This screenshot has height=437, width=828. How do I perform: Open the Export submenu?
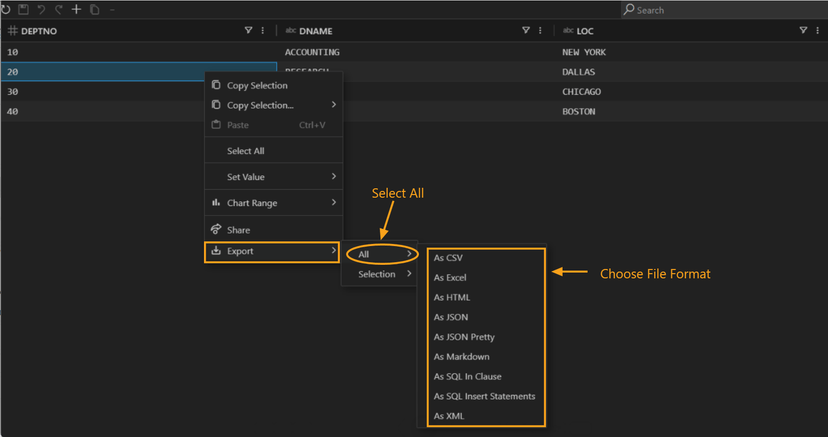click(x=271, y=251)
